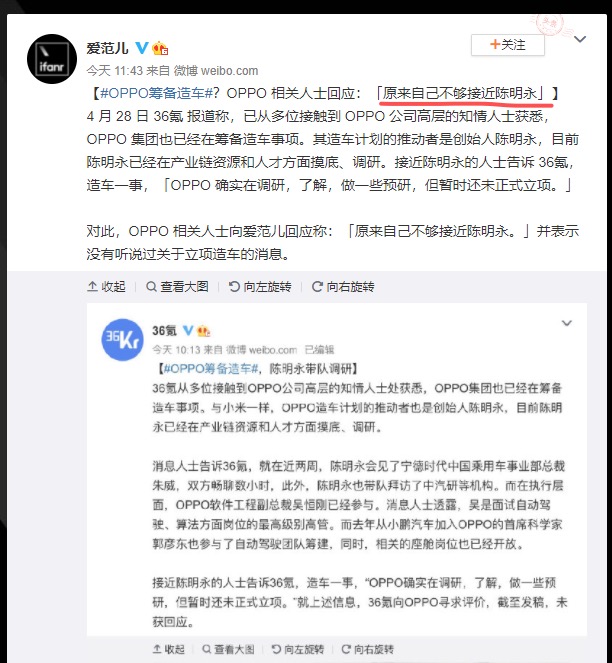Open the 36氪 account name link
Viewport: 612px width, 663px height.
point(165,330)
